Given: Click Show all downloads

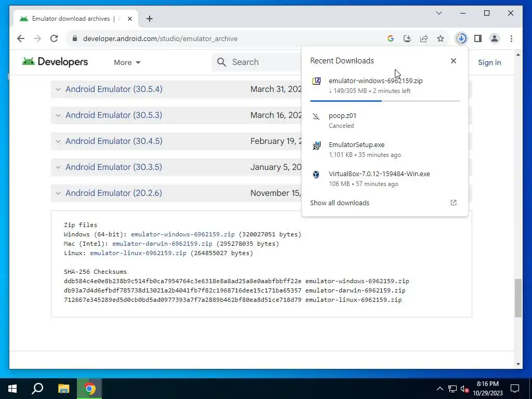Looking at the screenshot, I should [340, 203].
